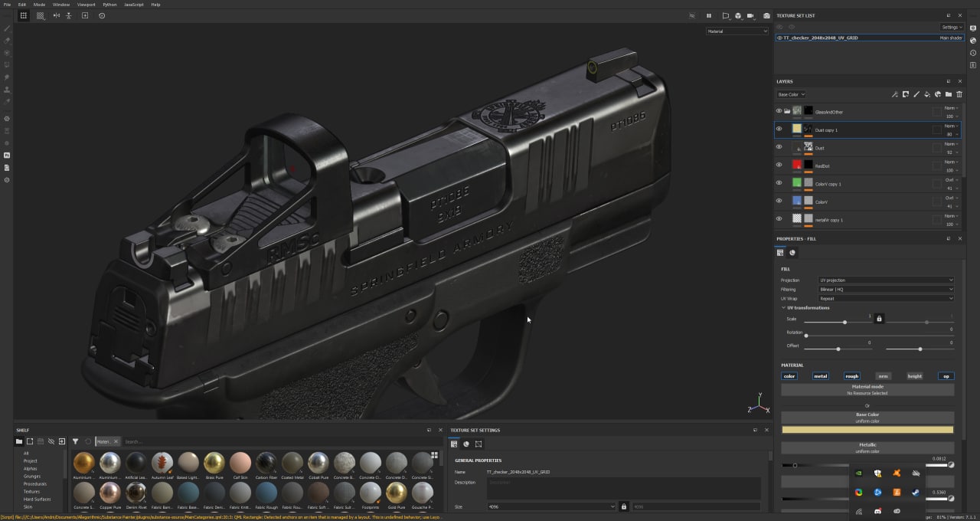Add a smart material layer
This screenshot has width=980, height=521.
(x=937, y=94)
